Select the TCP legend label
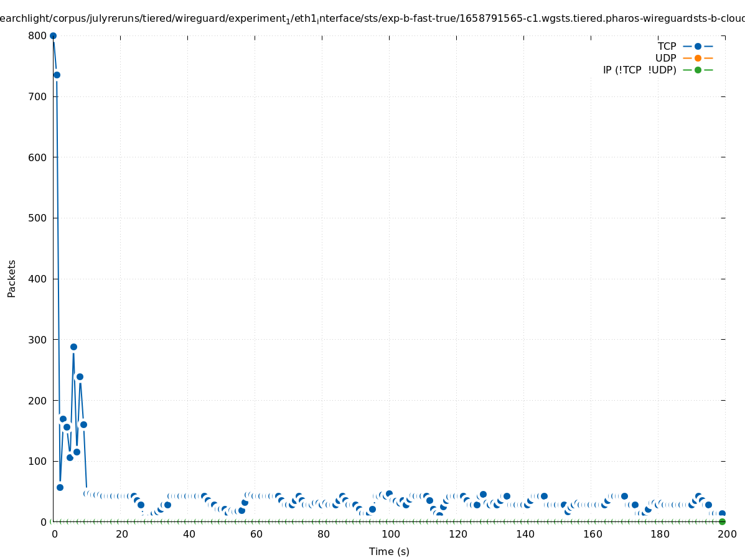Image resolution: width=745 pixels, height=560 pixels. tap(667, 46)
